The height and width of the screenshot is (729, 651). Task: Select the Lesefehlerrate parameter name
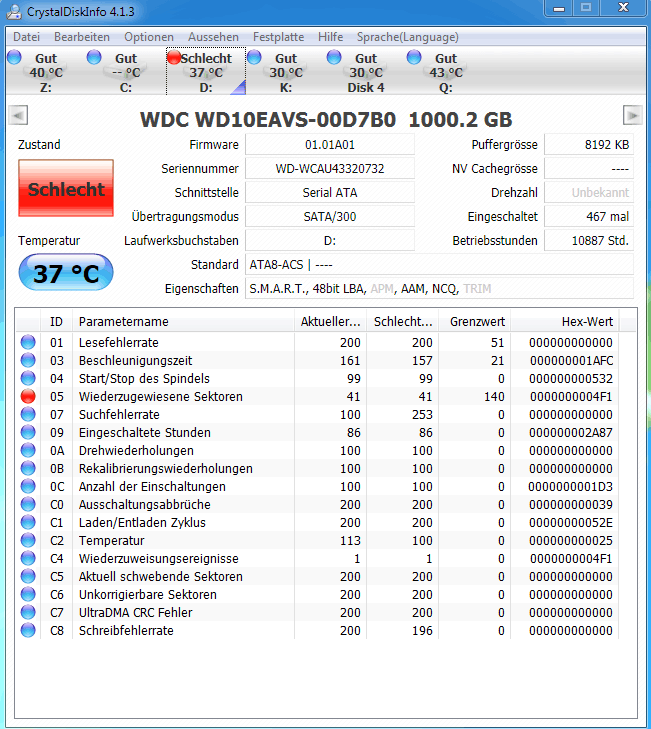[119, 343]
